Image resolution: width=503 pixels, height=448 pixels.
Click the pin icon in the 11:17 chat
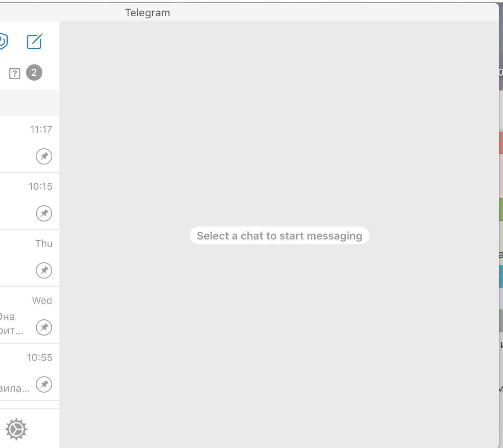[x=44, y=156]
